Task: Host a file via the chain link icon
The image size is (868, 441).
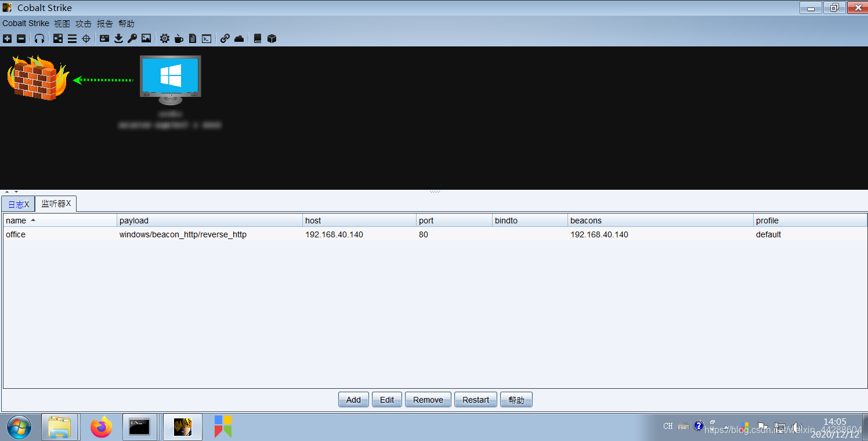Action: [225, 38]
